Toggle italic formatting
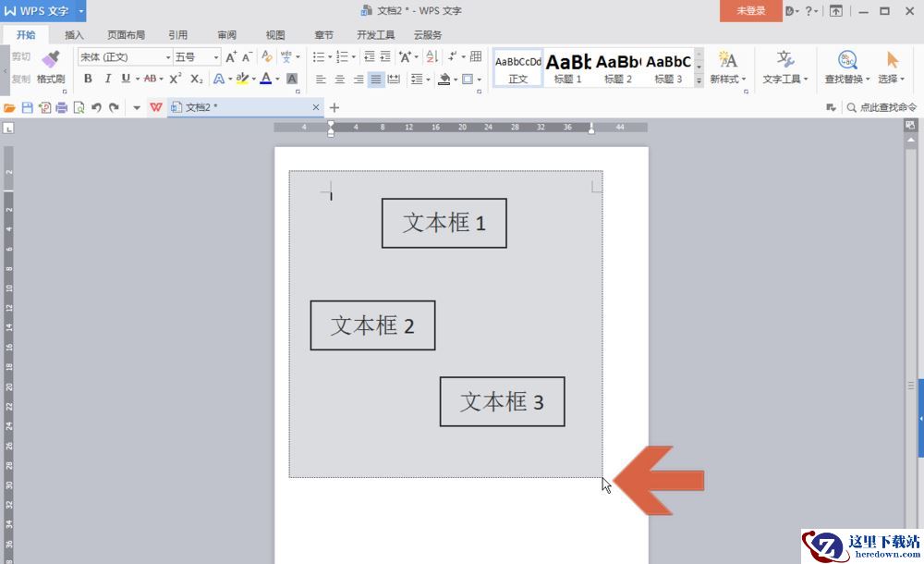 point(107,79)
